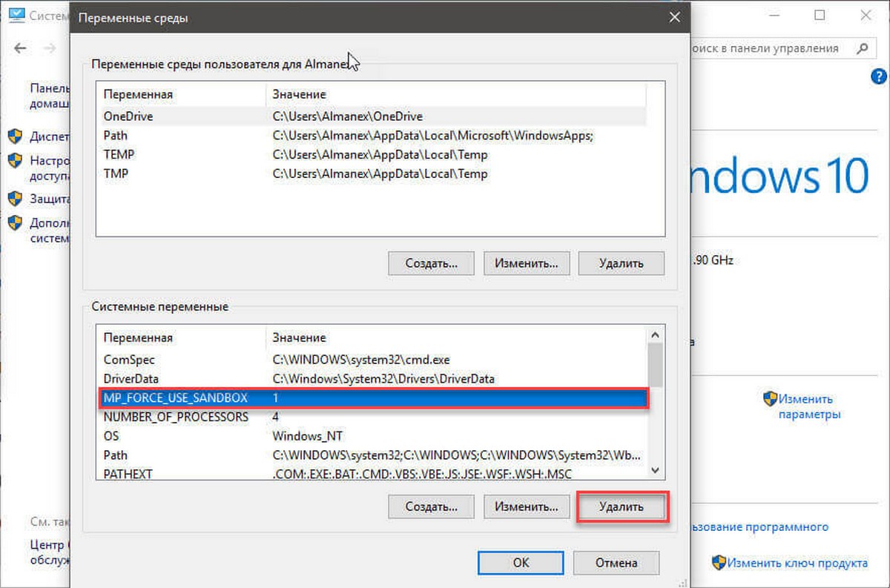Click the help question mark icon
890x588 pixels.
coord(877,76)
